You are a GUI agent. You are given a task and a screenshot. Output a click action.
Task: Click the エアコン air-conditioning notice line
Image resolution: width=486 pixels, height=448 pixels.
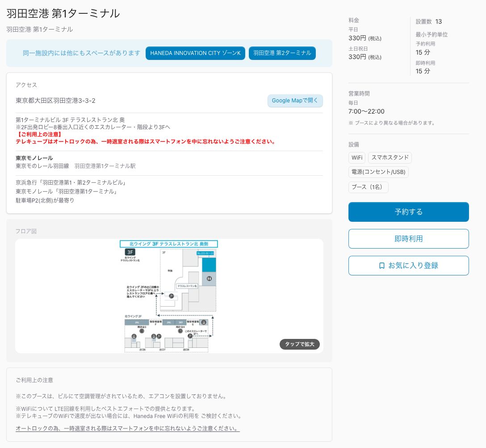click(122, 396)
